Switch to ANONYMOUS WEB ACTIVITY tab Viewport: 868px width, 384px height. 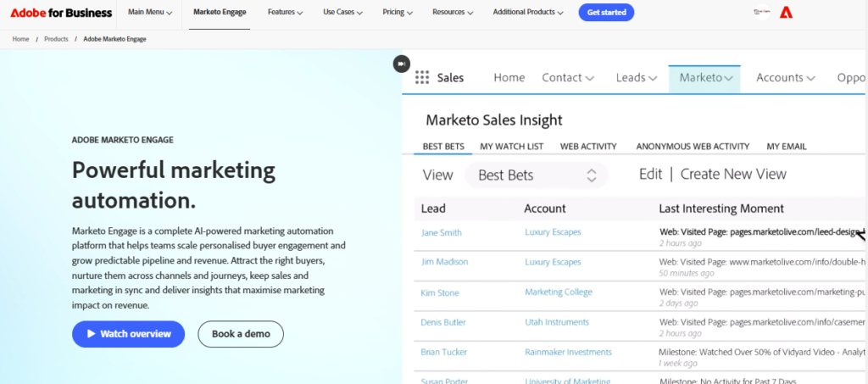pos(693,147)
